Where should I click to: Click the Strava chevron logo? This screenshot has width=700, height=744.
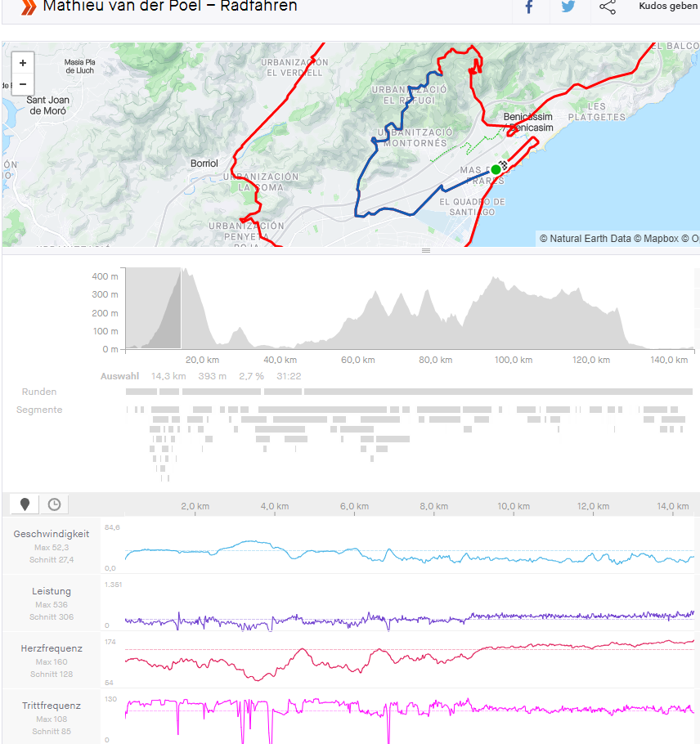tap(29, 7)
